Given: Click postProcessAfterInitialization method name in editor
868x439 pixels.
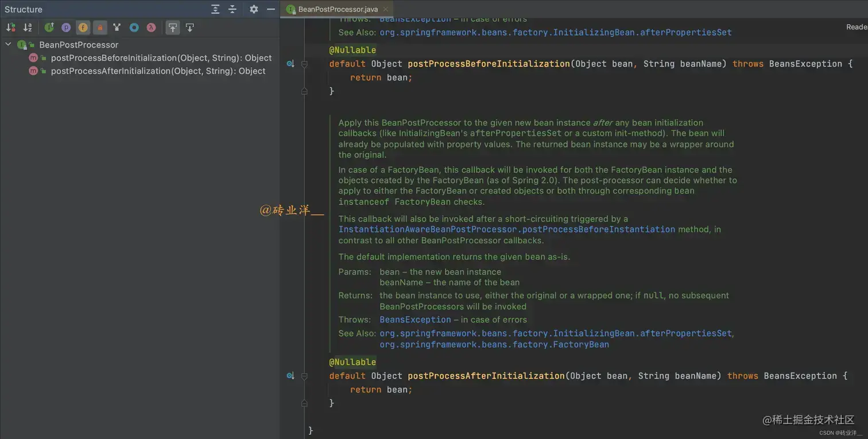Looking at the screenshot, I should pos(486,376).
